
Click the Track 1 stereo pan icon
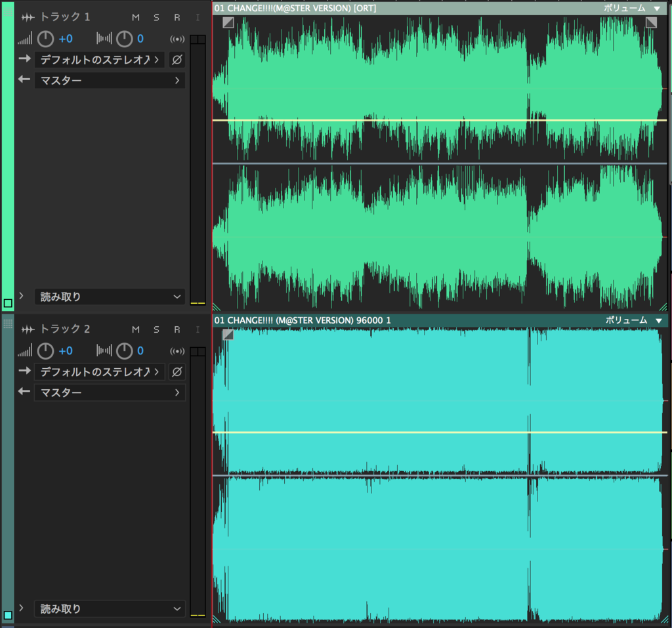pos(104,39)
